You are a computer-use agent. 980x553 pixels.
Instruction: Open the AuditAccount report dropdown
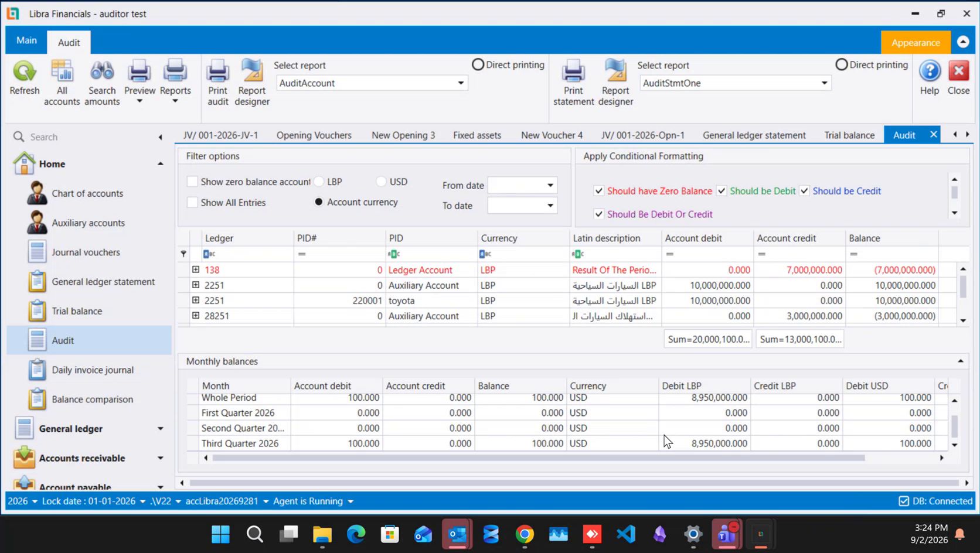(461, 83)
